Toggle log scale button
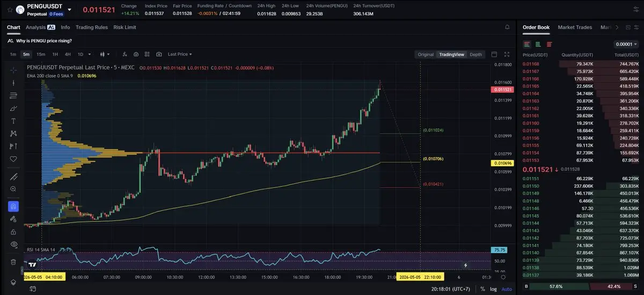 click(x=494, y=289)
